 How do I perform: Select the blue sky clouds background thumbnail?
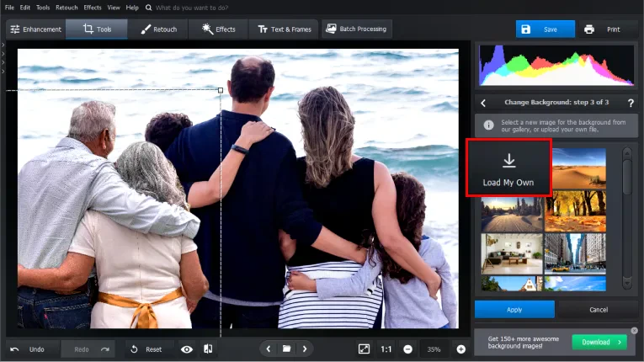click(x=576, y=284)
